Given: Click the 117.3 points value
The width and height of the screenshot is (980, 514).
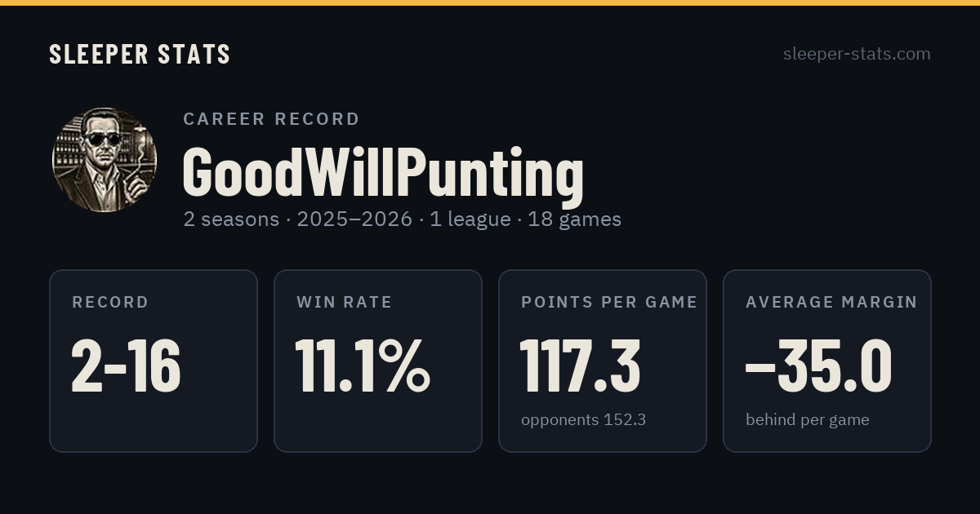Looking at the screenshot, I should point(581,366).
